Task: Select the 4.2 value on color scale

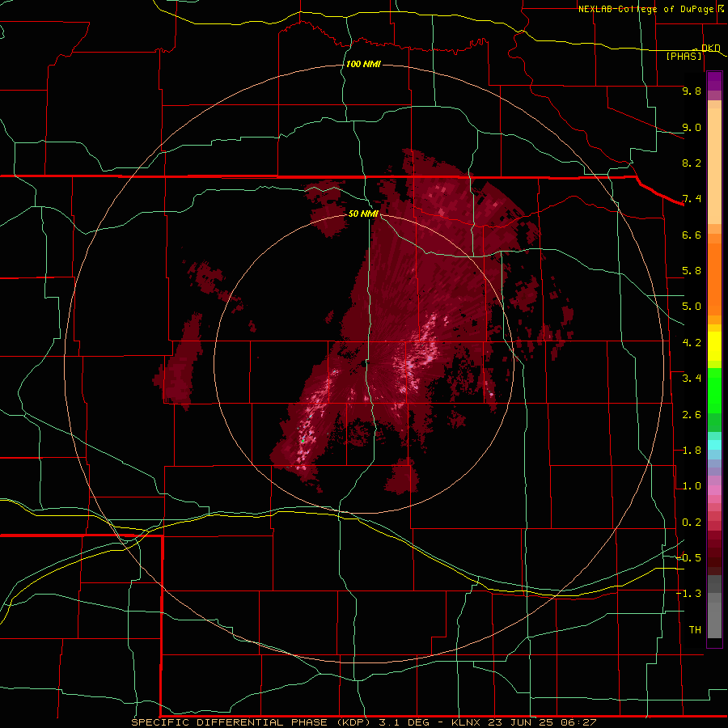Action: (x=692, y=343)
